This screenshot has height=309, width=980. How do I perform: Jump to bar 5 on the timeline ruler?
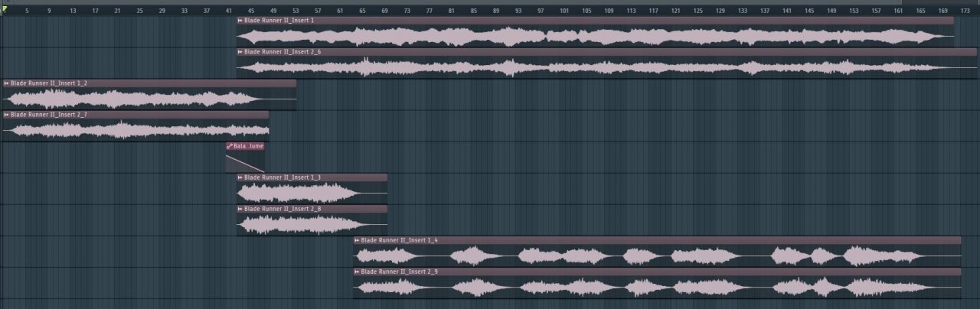tap(27, 11)
